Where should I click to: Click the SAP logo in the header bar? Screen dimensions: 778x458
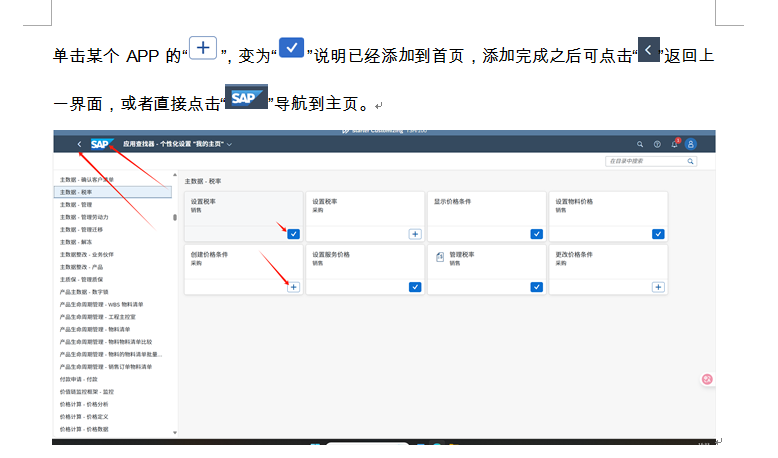(101, 144)
